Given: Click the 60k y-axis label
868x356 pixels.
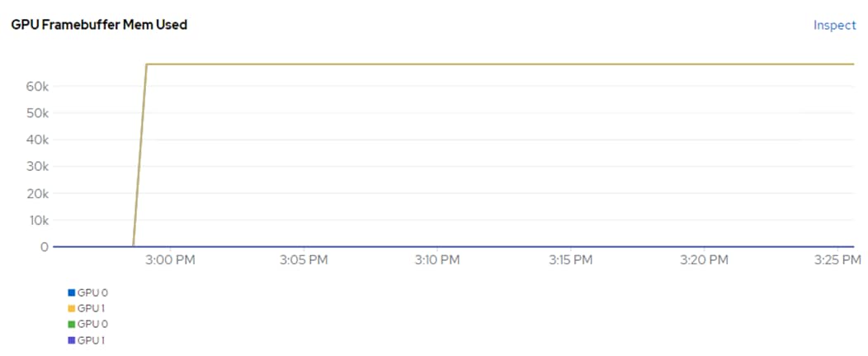Looking at the screenshot, I should pos(38,87).
